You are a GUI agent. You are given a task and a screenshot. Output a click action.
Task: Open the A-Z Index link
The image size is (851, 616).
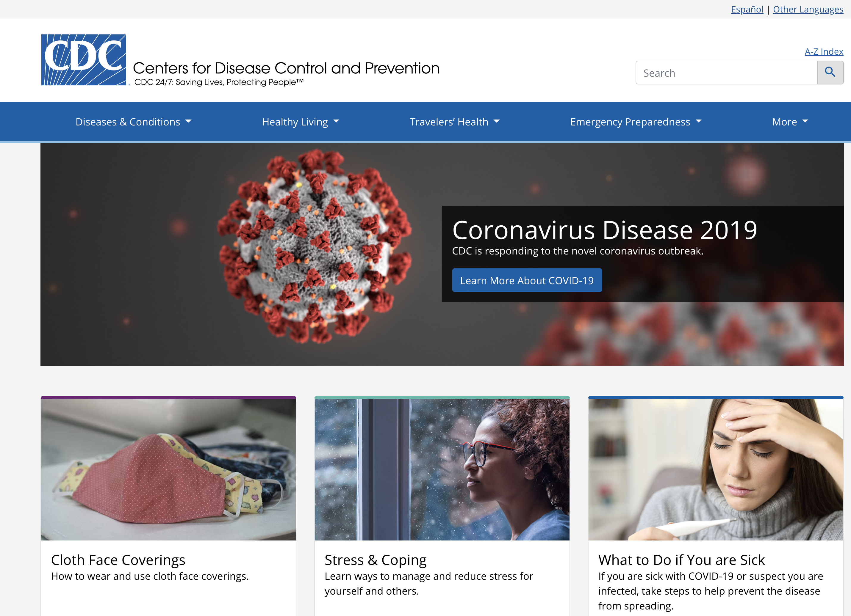(x=824, y=52)
